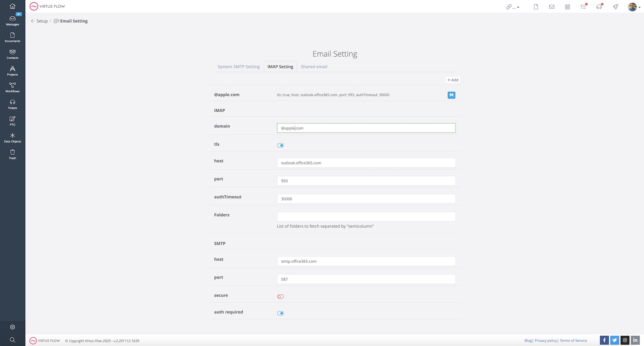Image resolution: width=644 pixels, height=346 pixels.
Task: Switch to Shared email tab
Action: click(314, 67)
